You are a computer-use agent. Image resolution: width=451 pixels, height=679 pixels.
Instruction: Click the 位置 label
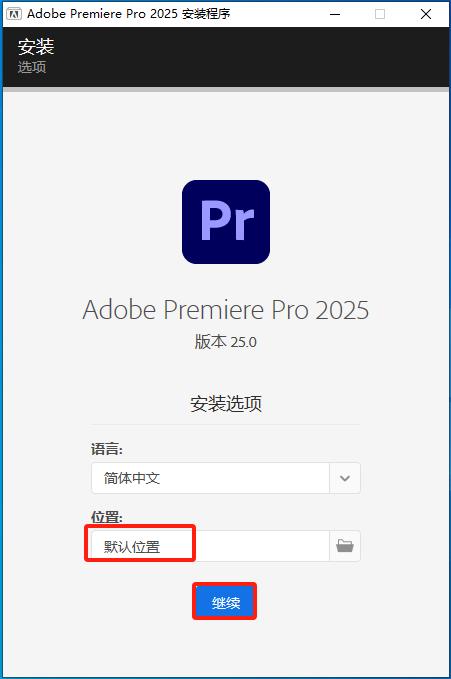coord(107,517)
